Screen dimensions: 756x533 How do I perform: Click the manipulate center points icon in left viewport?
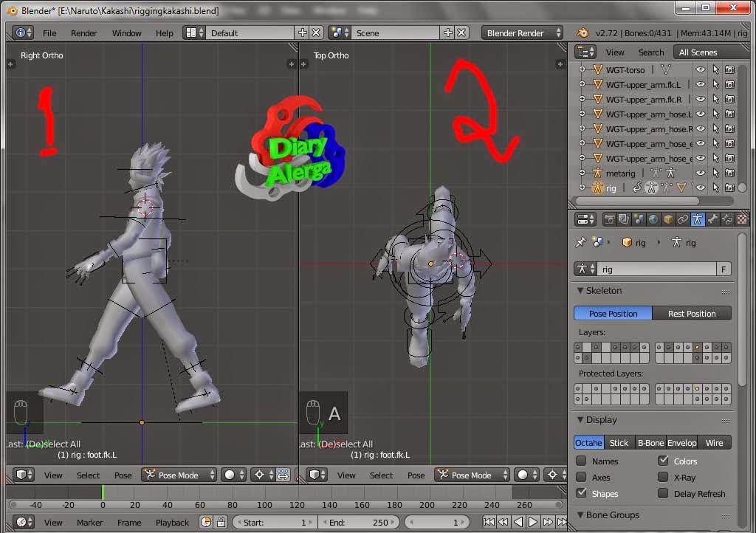(283, 475)
